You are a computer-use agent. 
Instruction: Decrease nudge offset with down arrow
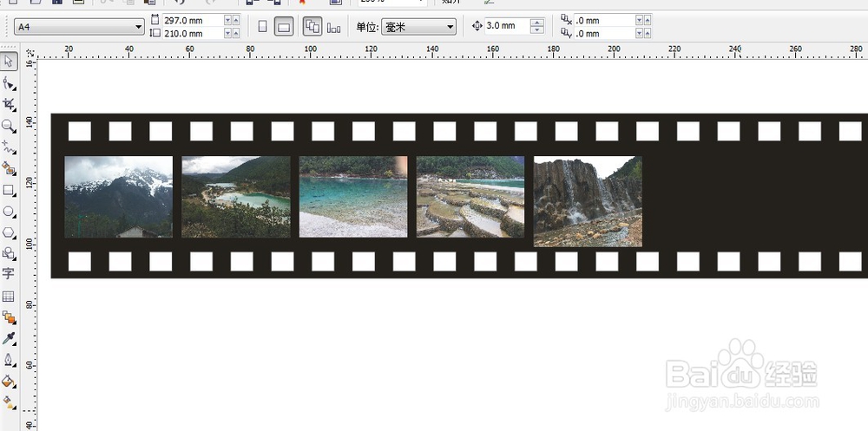[x=537, y=29]
